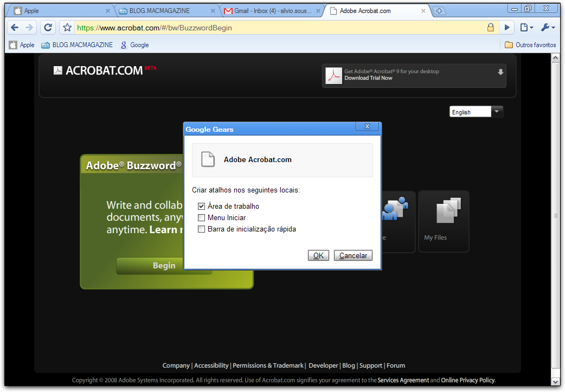Click the scrollbar down arrow
Image resolution: width=565 pixels, height=392 pixels.
click(556, 382)
